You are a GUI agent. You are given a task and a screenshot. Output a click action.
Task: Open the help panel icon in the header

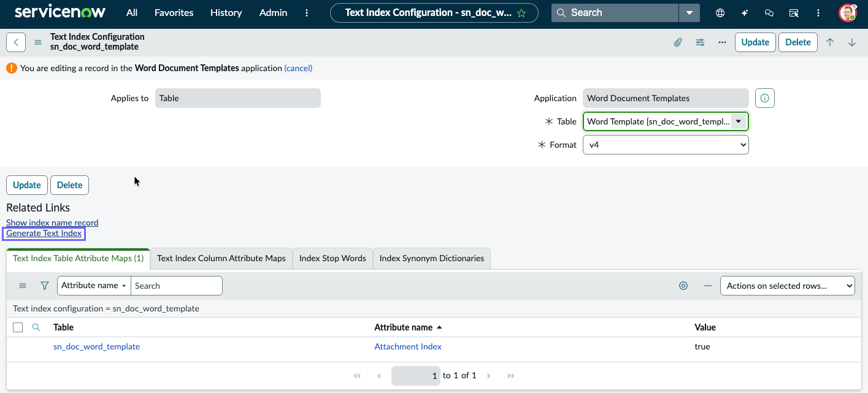(794, 12)
